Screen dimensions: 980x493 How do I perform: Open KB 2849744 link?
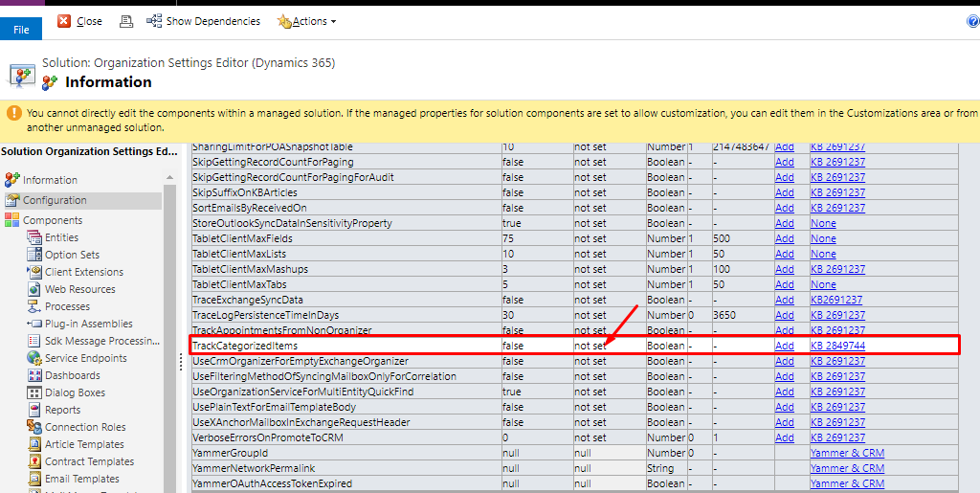pos(837,346)
